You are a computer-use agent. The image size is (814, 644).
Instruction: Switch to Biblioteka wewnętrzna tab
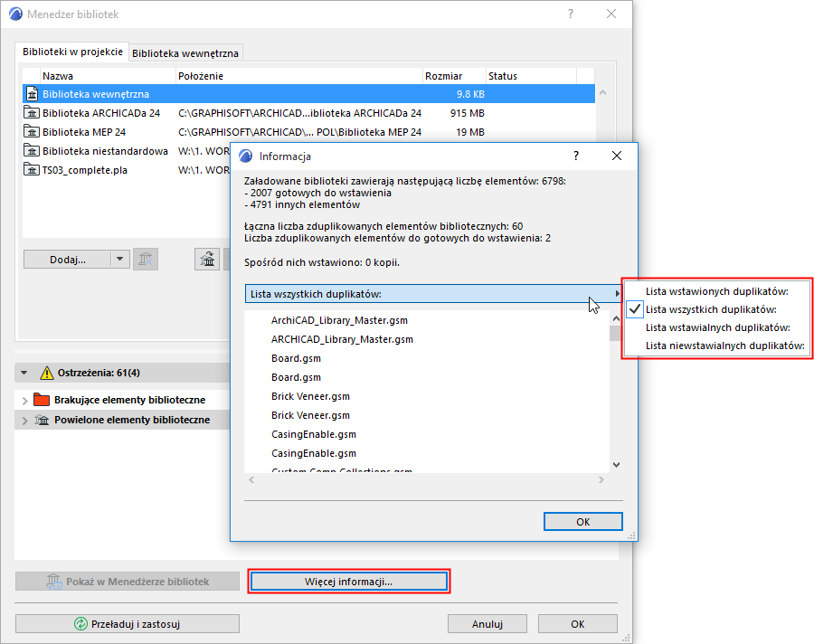click(185, 53)
